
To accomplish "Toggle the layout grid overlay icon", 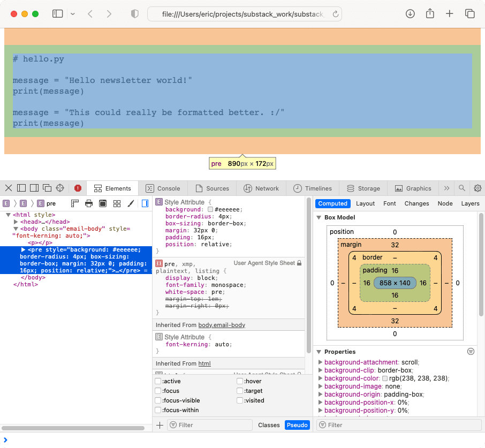I will point(117,203).
